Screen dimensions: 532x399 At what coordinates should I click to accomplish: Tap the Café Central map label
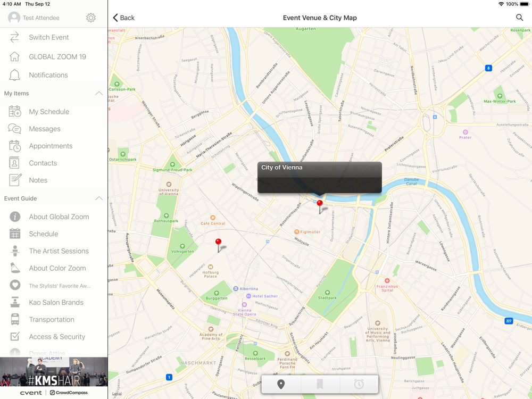pos(213,221)
